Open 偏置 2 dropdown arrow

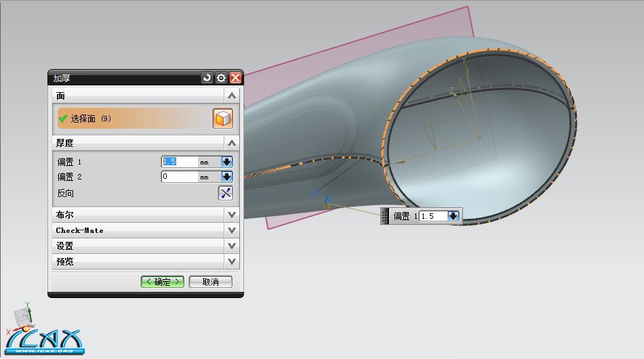226,177
